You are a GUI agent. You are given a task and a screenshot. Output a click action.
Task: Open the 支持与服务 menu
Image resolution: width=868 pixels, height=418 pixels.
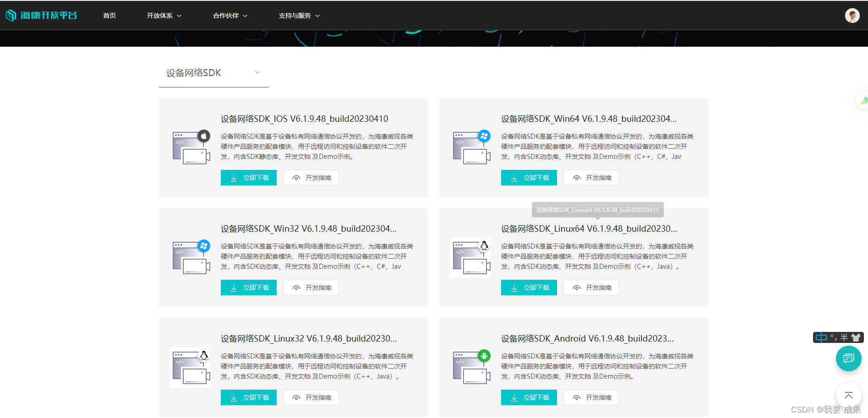click(299, 16)
